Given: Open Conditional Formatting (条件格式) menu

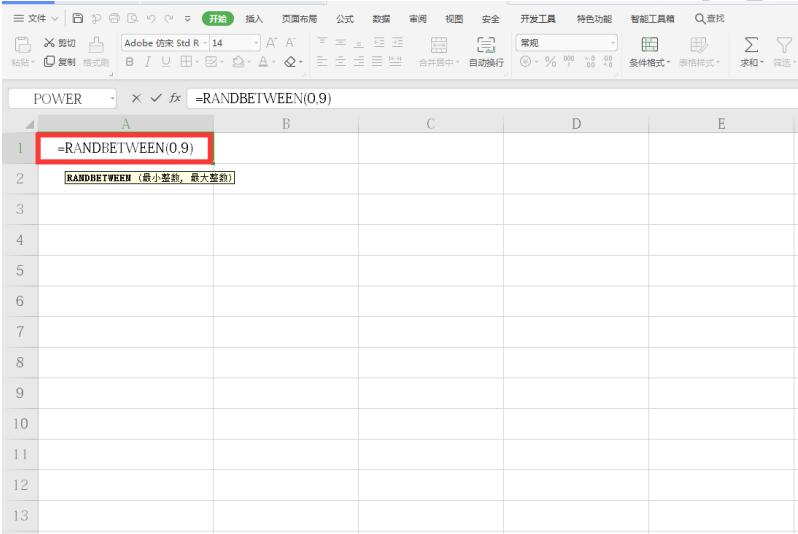Looking at the screenshot, I should click(x=649, y=52).
